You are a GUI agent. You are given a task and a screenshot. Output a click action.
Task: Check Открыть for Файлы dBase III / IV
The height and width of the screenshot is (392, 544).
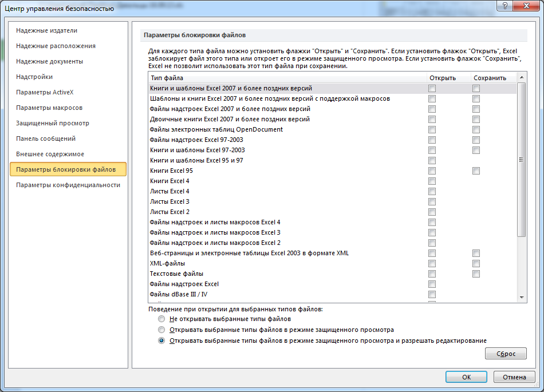432,294
